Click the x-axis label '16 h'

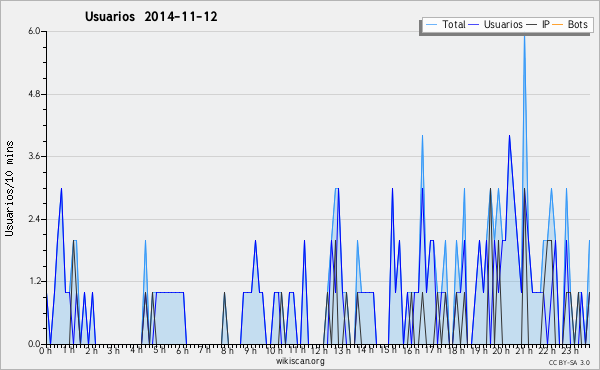(x=411, y=350)
